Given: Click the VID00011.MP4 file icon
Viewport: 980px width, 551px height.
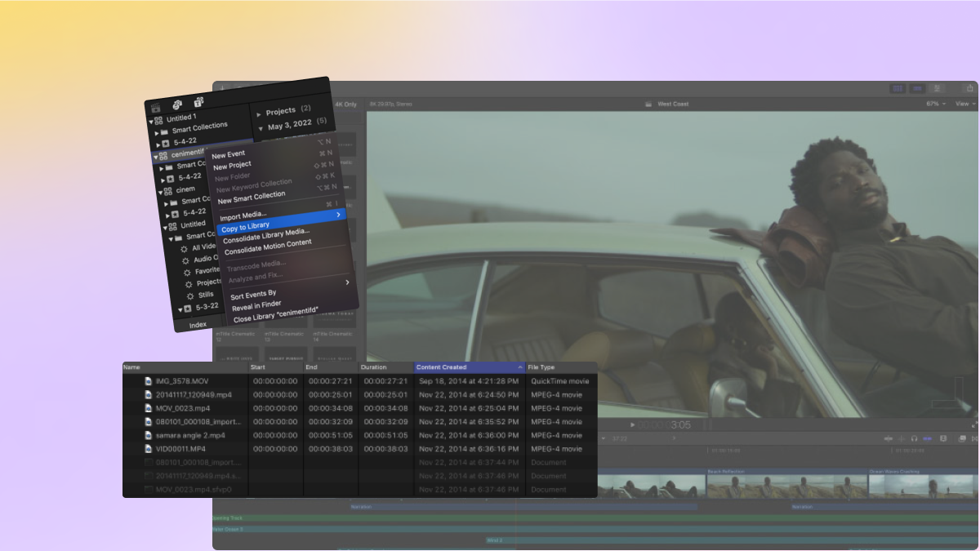Looking at the screenshot, I should (x=149, y=449).
